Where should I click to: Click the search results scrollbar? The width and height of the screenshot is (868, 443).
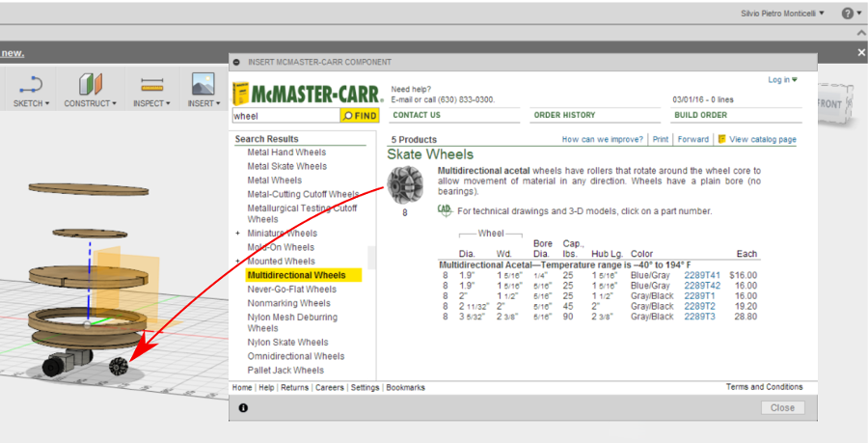pyautogui.click(x=371, y=258)
